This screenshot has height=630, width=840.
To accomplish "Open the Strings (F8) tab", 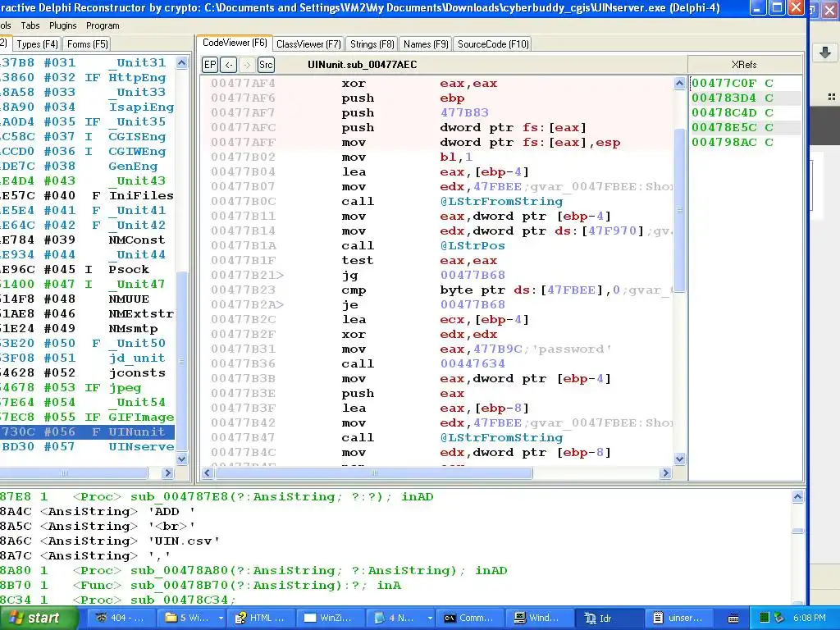I will [x=372, y=44].
